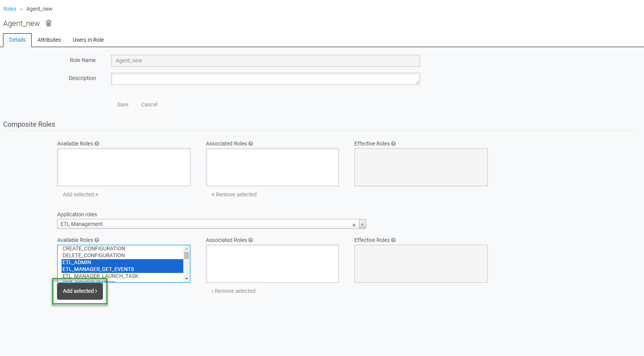This screenshot has width=644, height=356.
Task: Click help icon beside lower Available Roles
Action: [97, 240]
